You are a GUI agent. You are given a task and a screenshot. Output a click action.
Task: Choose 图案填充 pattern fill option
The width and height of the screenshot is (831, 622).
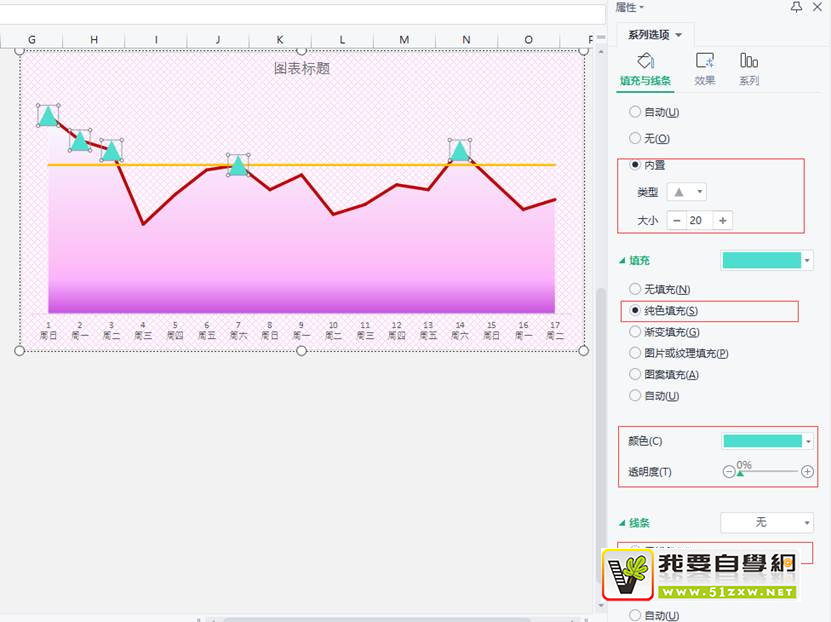[635, 375]
